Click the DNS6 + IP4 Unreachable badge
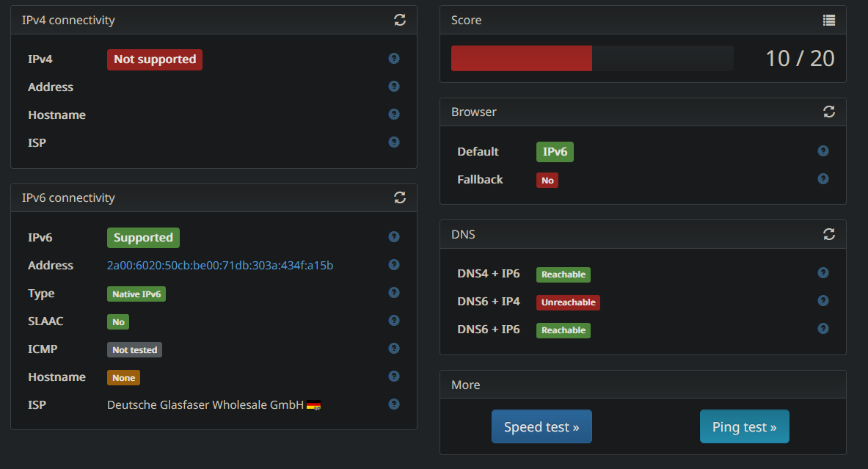 (x=568, y=302)
